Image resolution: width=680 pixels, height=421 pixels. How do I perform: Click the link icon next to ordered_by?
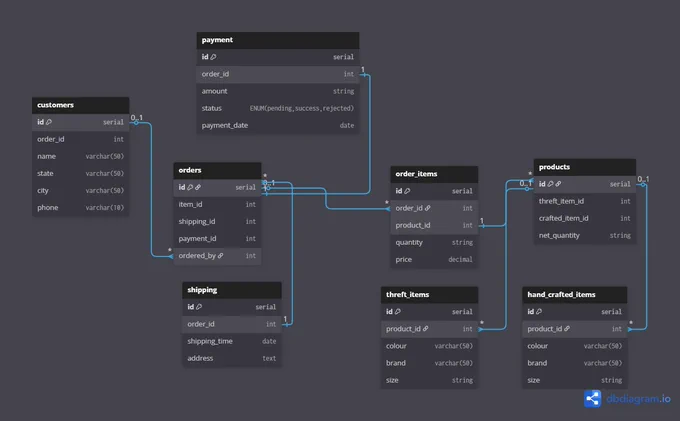[221, 256]
